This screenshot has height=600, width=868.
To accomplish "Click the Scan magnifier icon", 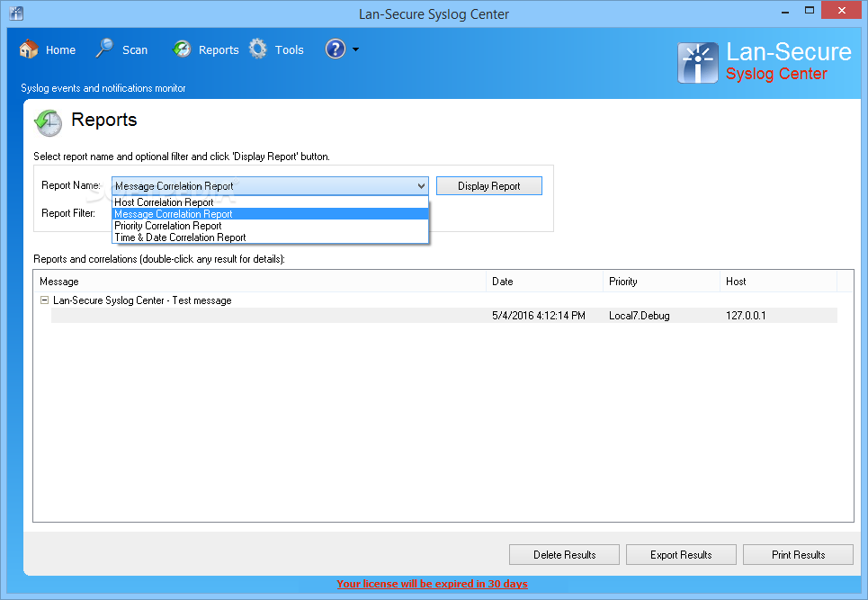I will 104,49.
